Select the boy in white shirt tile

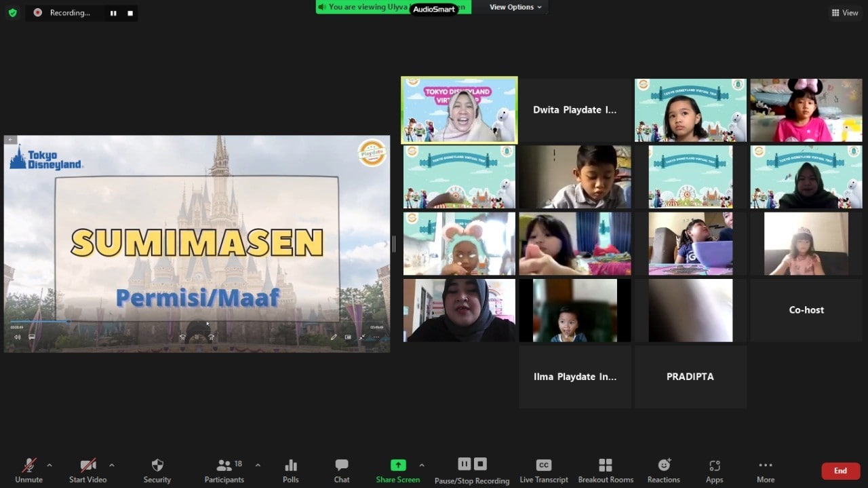click(x=575, y=176)
